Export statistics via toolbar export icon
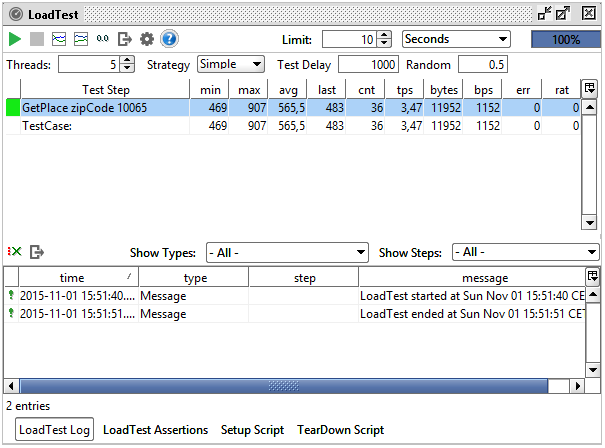This screenshot has width=605, height=448. tap(125, 39)
